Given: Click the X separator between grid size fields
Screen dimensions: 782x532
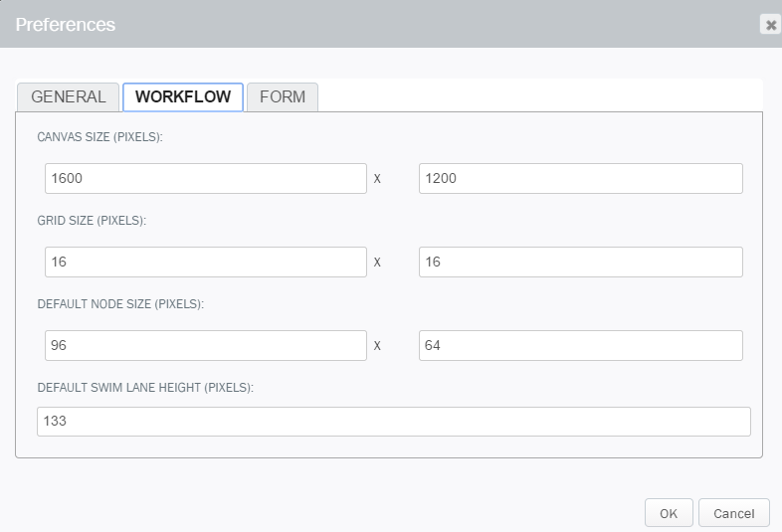Looking at the screenshot, I should pos(377,263).
